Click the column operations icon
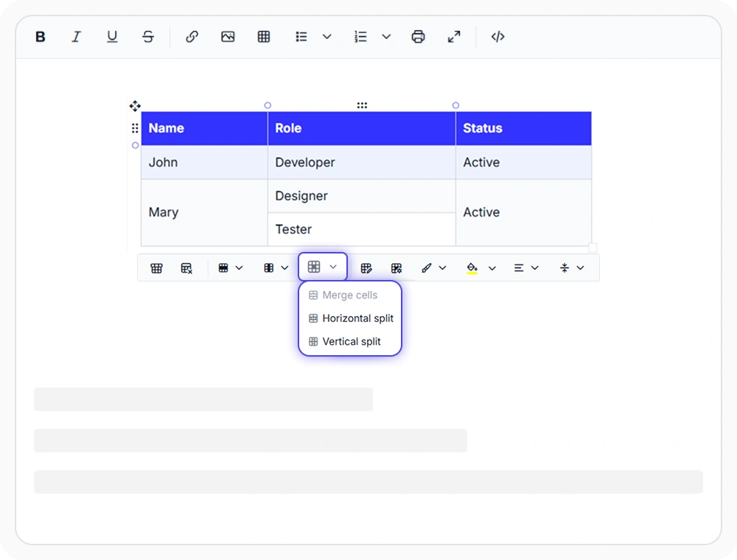737x560 pixels. pyautogui.click(x=269, y=267)
